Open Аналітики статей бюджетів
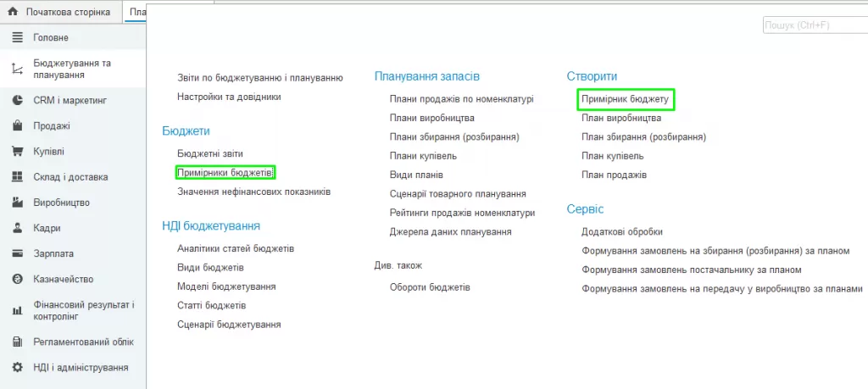 236,248
